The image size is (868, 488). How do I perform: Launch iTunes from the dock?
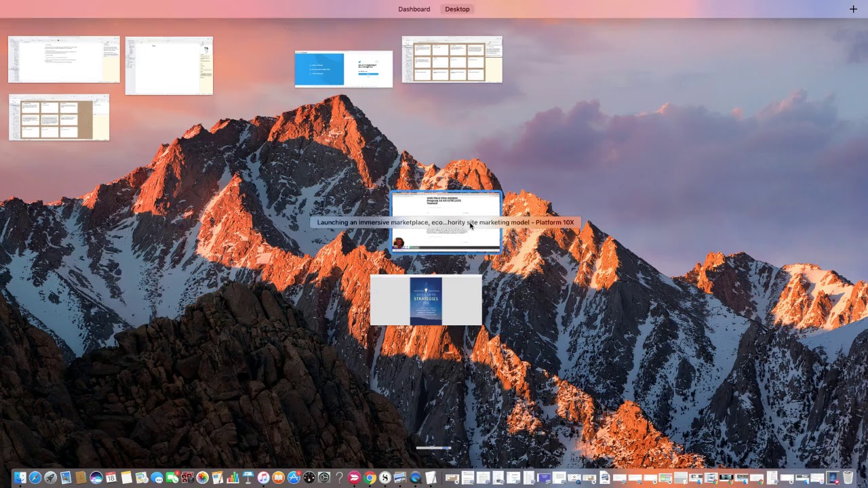[x=263, y=478]
